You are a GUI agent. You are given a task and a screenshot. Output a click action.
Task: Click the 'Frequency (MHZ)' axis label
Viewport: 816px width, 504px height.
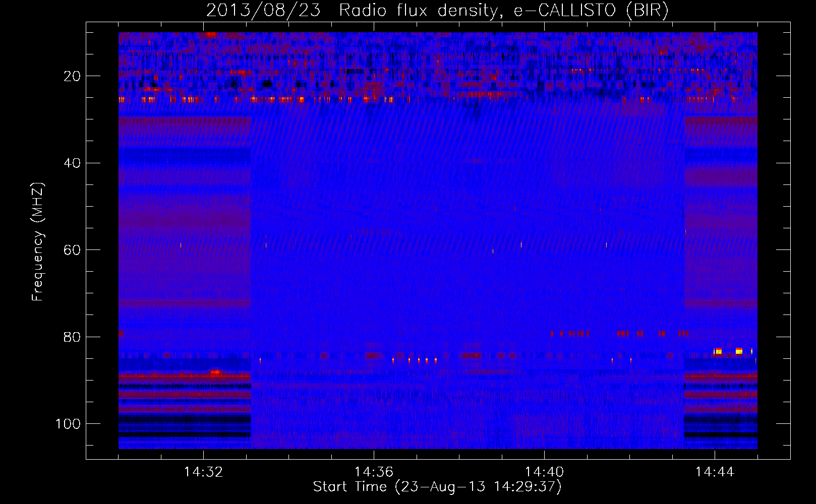click(38, 241)
